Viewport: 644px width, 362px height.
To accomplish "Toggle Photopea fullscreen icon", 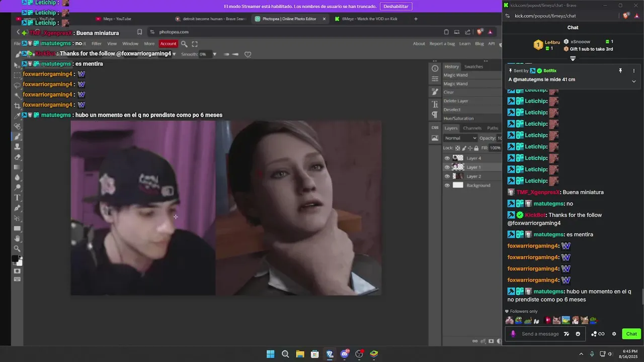I will click(195, 44).
